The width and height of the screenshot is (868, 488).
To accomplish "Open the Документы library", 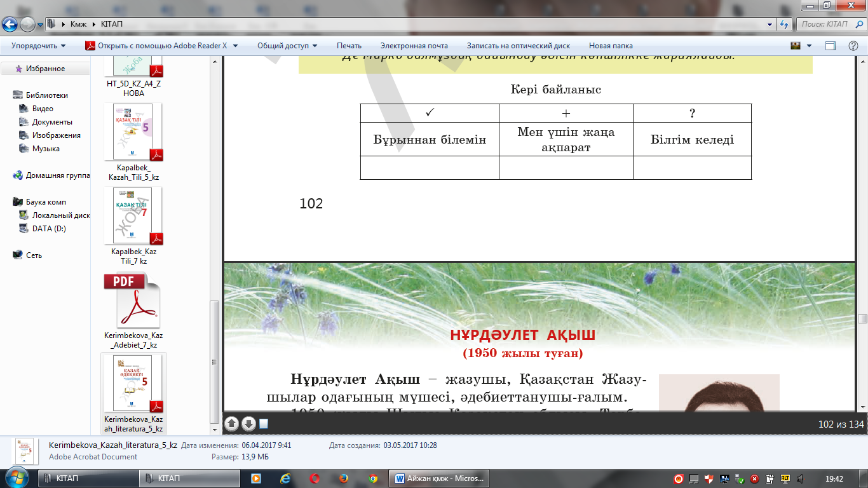I will [52, 122].
